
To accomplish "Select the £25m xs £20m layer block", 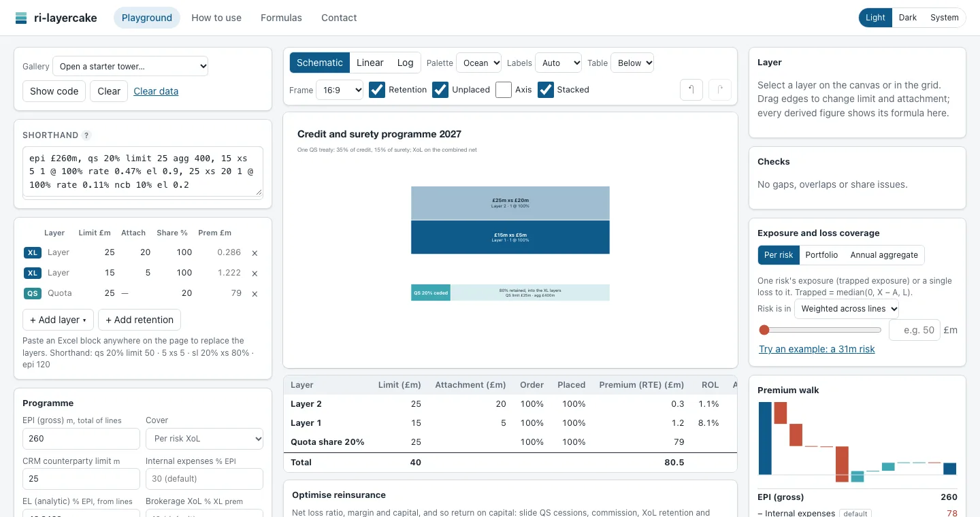I will click(510, 203).
